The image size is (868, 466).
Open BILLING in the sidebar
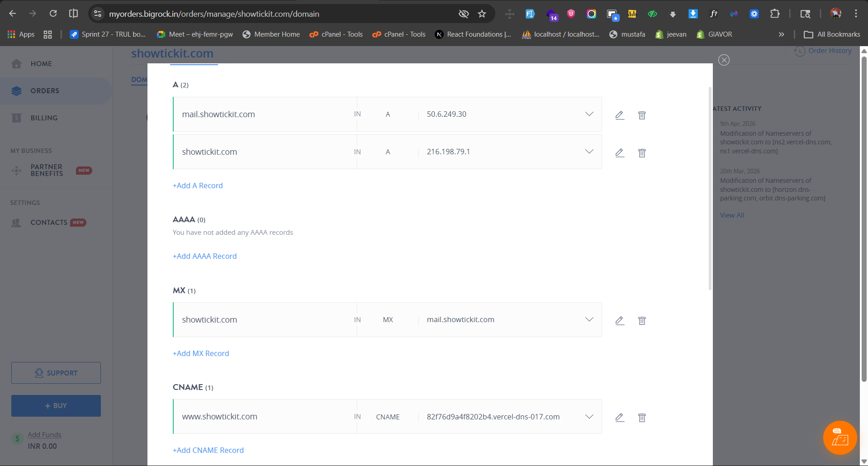click(44, 118)
